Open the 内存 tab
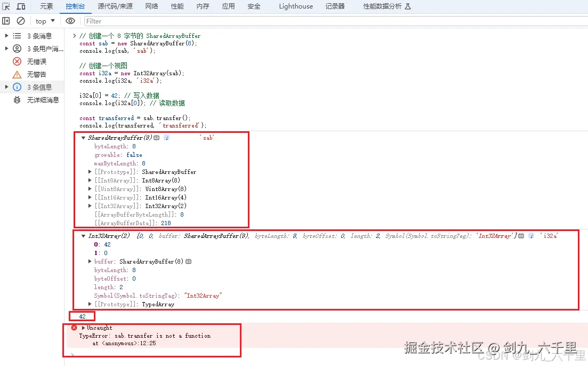The width and height of the screenshot is (588, 366). tap(203, 6)
